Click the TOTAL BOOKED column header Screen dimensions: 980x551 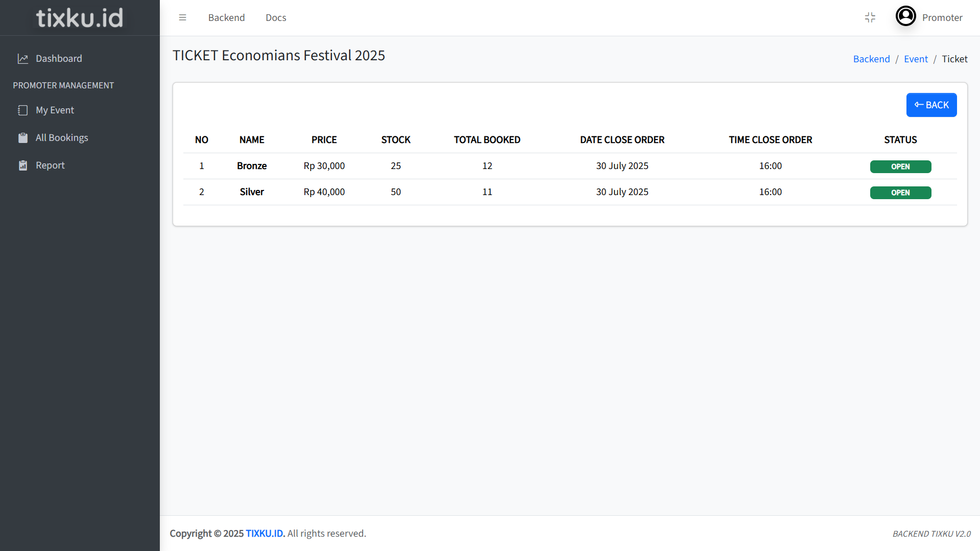coord(487,139)
